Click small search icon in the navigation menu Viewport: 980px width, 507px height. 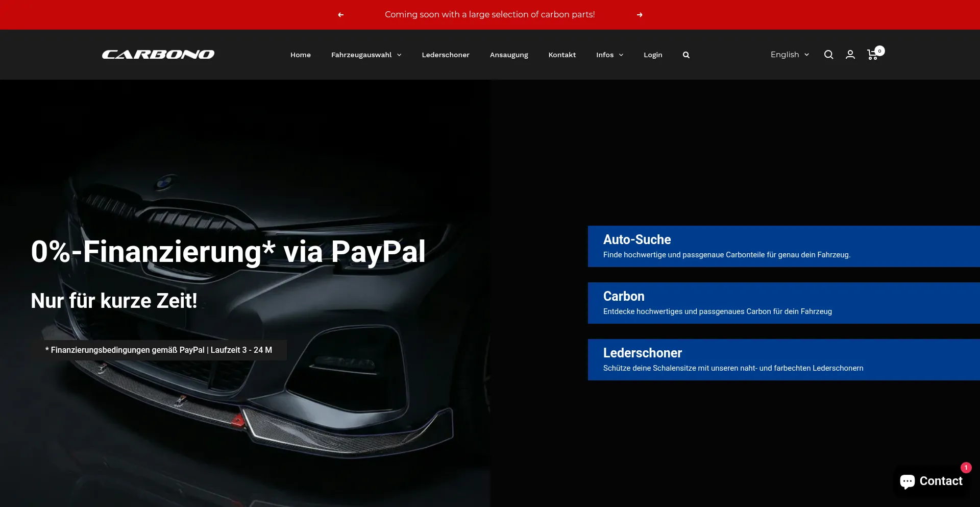(x=686, y=55)
